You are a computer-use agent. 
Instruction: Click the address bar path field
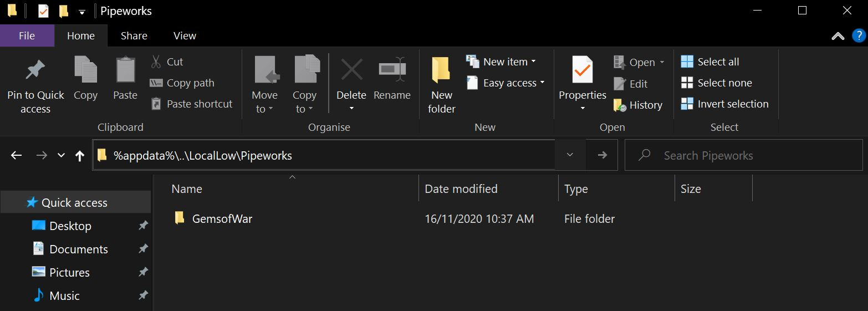[324, 155]
